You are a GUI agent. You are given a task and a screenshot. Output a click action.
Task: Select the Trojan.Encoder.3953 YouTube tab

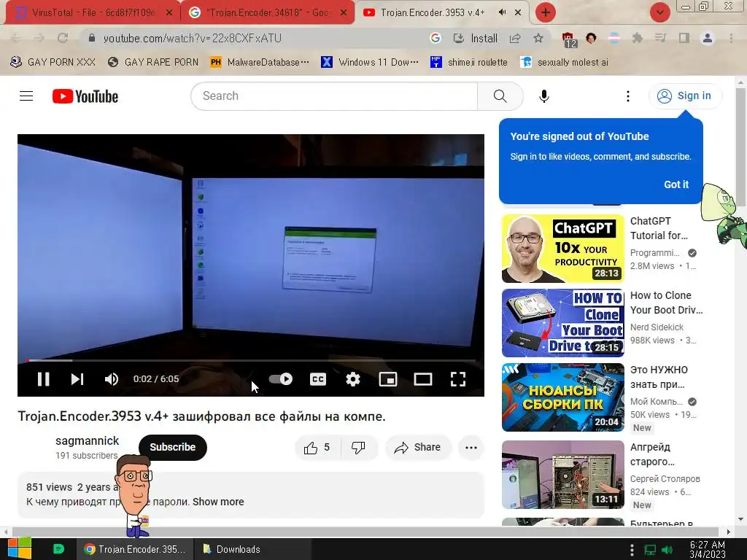click(x=431, y=12)
